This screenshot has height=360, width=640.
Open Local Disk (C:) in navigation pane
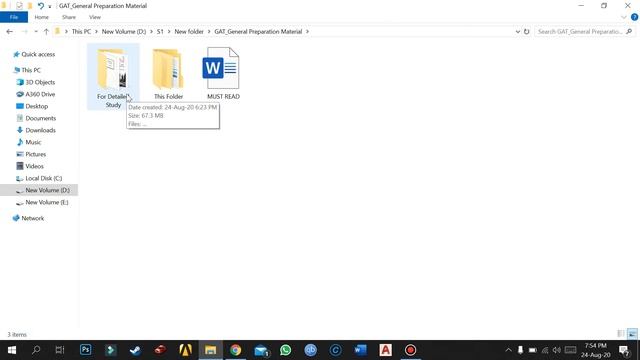click(43, 178)
